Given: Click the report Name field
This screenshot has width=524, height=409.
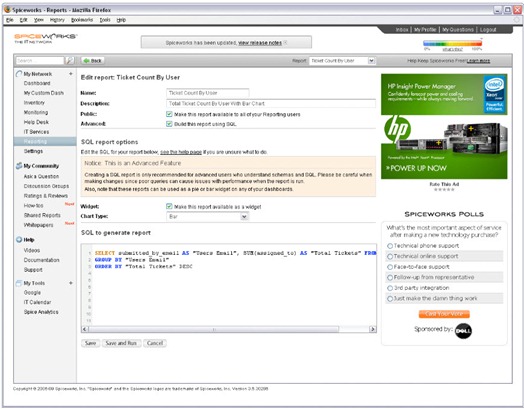Looking at the screenshot, I should point(208,93).
